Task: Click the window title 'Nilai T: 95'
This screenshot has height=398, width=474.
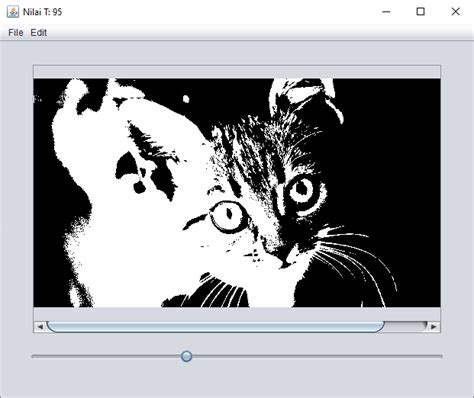Action: [x=42, y=12]
